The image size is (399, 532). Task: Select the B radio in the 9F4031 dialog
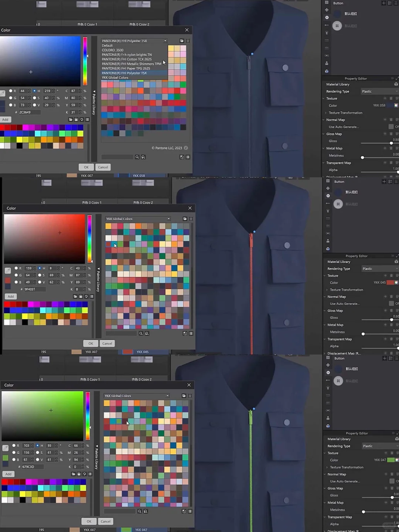coord(16,282)
